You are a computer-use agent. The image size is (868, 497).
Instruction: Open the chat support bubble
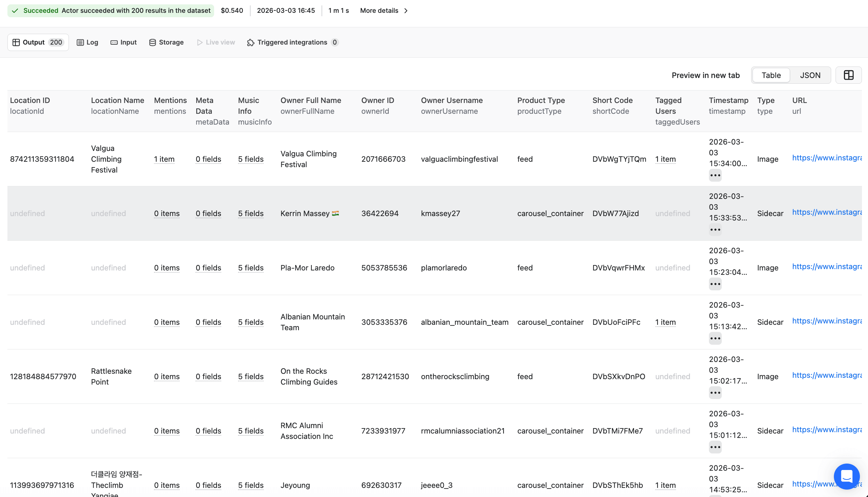pos(846,476)
